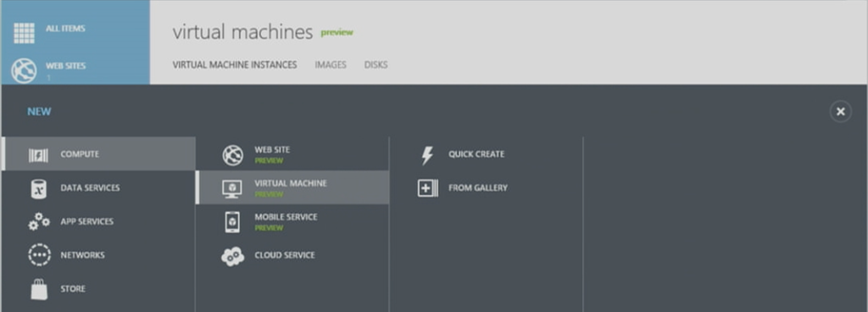
Task: Click PREVIEW label under Virtual Machine
Action: tap(269, 194)
